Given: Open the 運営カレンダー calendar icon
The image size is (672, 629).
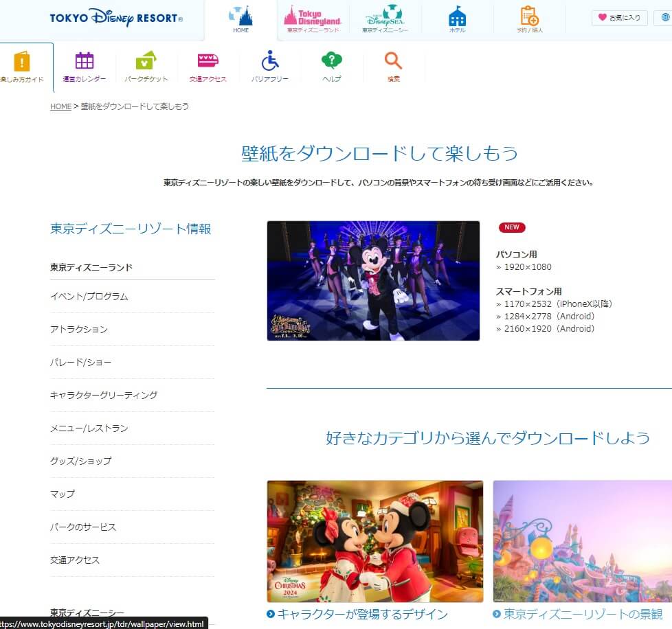Looking at the screenshot, I should [85, 67].
